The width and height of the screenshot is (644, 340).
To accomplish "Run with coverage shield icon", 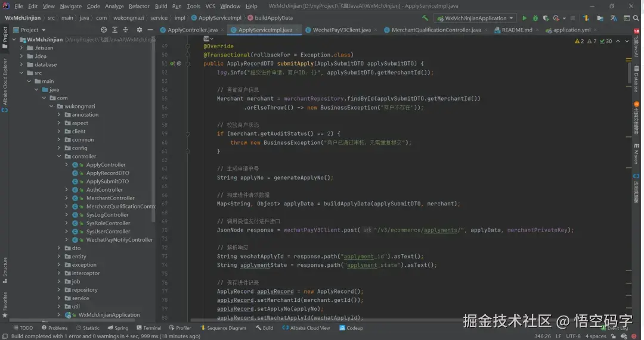I will click(546, 18).
